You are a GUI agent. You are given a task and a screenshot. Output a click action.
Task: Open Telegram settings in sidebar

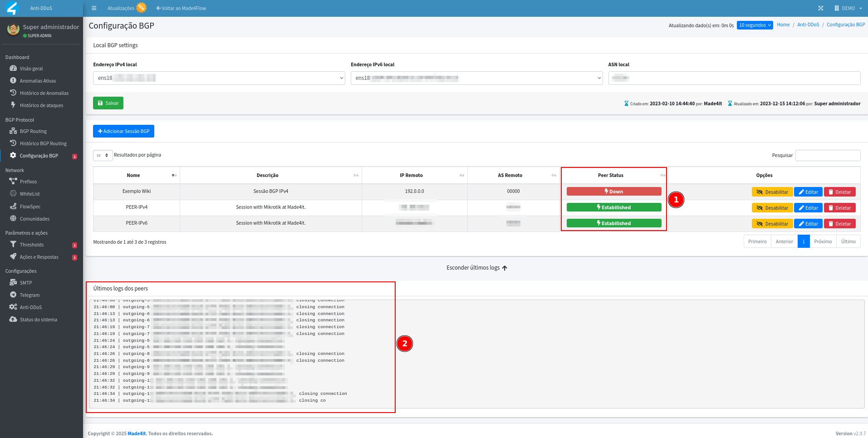(29, 295)
